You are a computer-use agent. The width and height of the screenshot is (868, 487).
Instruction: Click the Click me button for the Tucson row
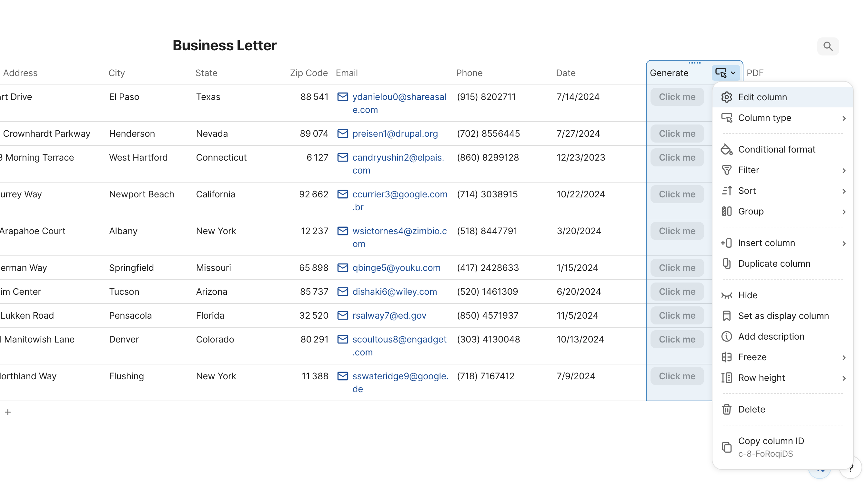pos(677,291)
